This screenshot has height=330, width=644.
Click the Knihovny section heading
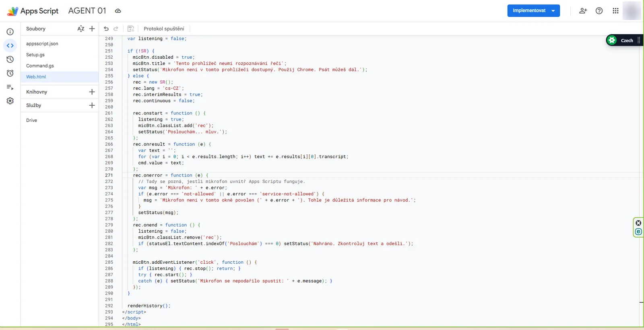point(37,92)
